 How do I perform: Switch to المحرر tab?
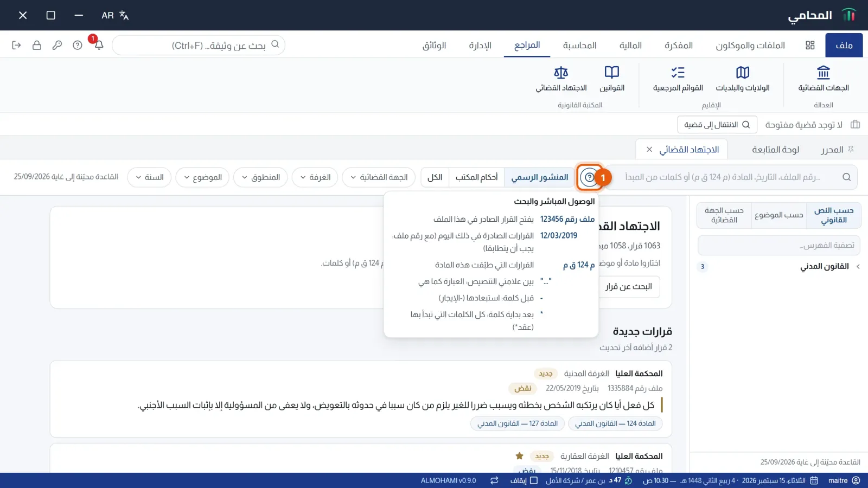[x=832, y=149]
